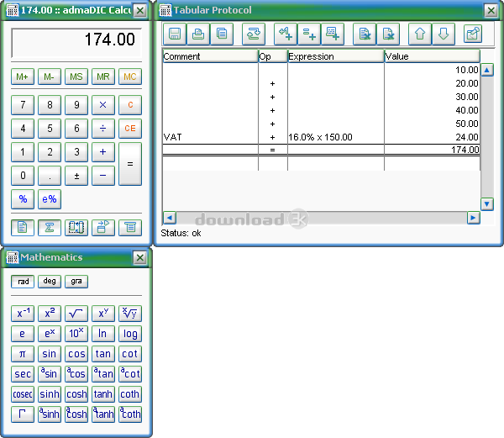Click the transfer-to-protocol icon at calculator bottom

click(x=103, y=228)
